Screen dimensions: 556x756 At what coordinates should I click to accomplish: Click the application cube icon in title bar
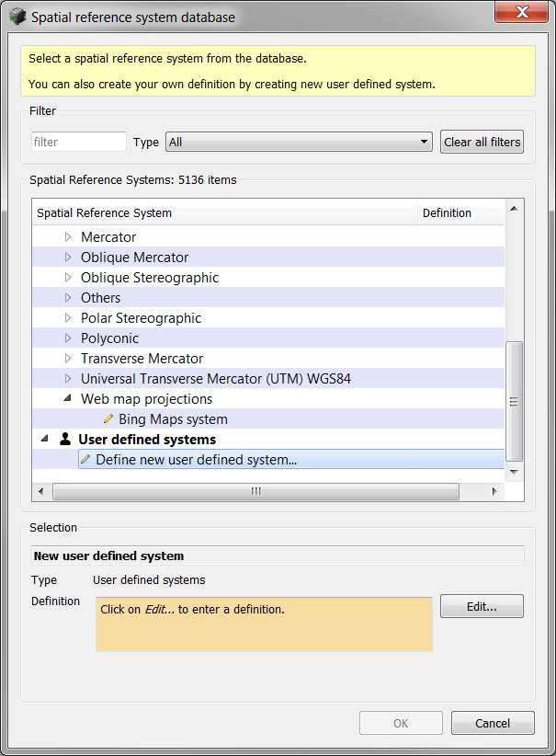17,17
